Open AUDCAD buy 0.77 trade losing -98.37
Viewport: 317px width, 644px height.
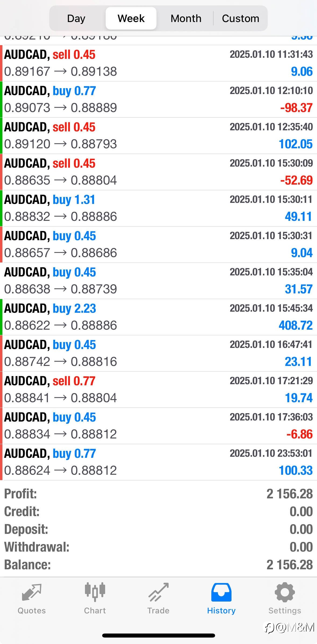coord(158,99)
